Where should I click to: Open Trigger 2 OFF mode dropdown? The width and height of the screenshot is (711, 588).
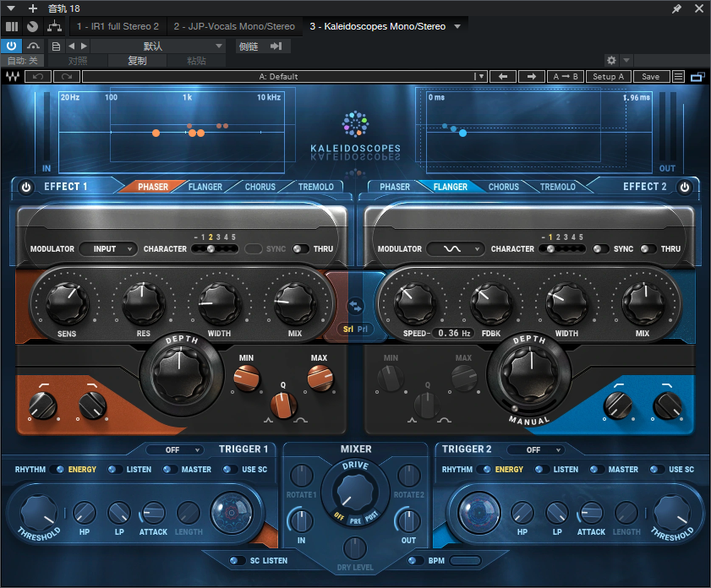click(x=536, y=449)
